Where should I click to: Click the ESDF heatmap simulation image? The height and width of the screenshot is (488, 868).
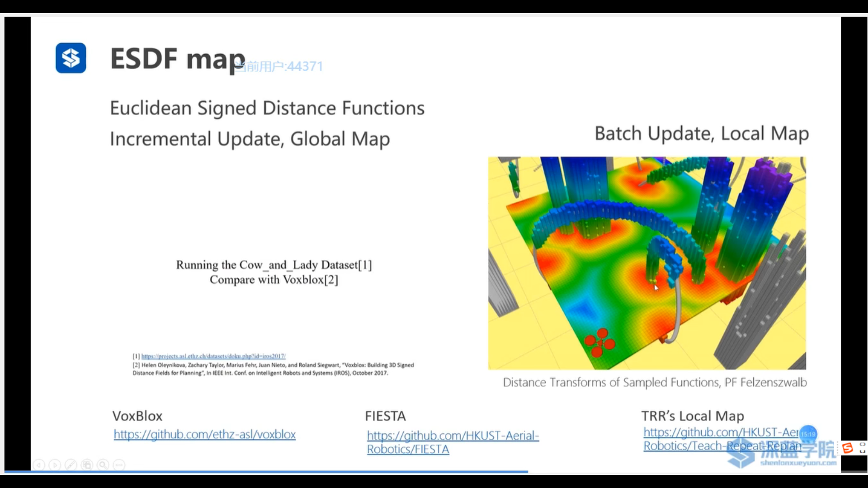[646, 262]
